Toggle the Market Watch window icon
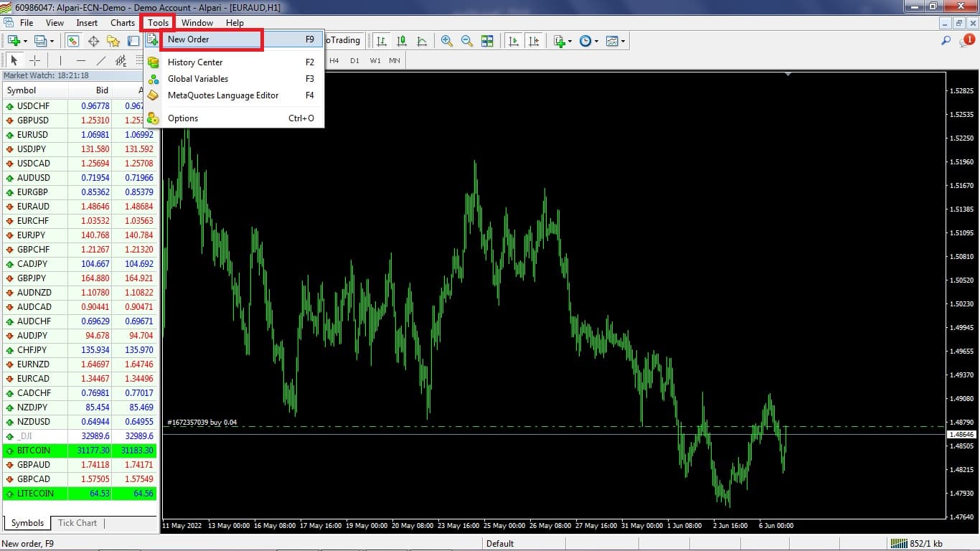 click(x=72, y=41)
